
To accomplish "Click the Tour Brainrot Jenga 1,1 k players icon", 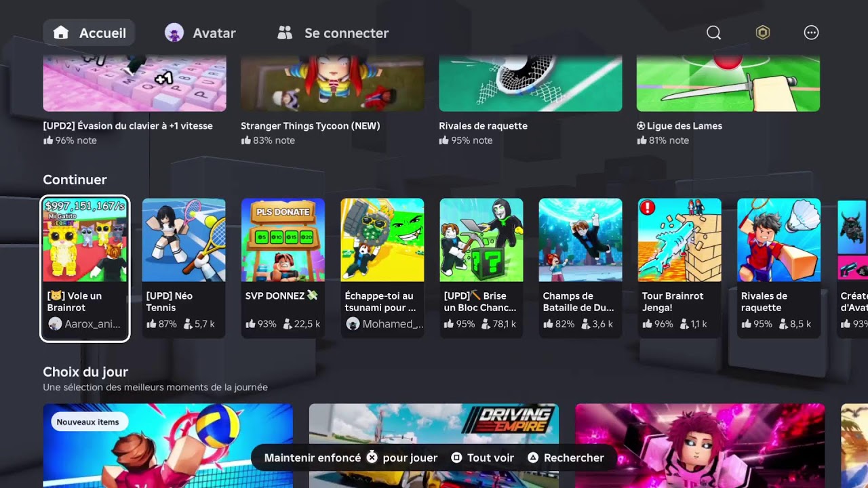I will (684, 324).
